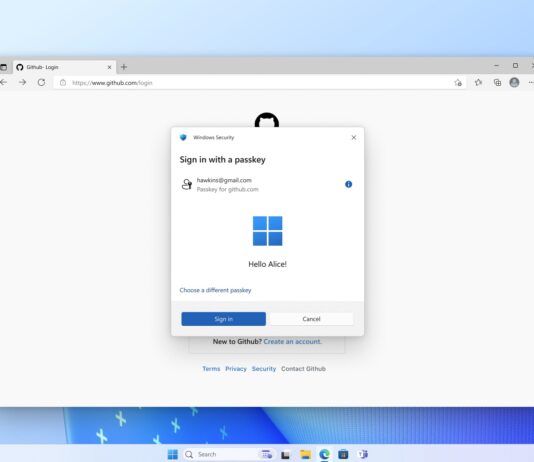The height and width of the screenshot is (462, 534).
Task: Minimize the Edge browser window
Action: 497,65
